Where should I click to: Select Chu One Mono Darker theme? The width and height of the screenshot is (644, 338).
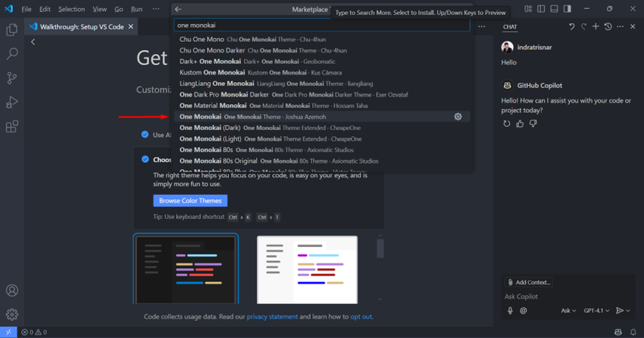click(321, 51)
